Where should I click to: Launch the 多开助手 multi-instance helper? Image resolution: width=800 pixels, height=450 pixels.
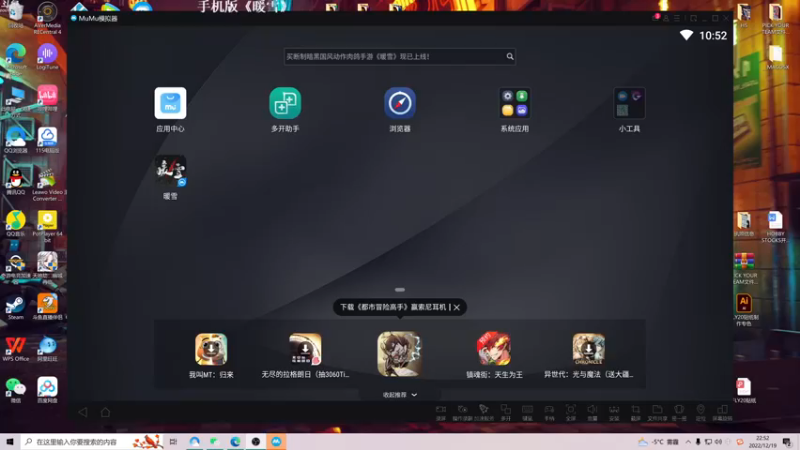285,104
